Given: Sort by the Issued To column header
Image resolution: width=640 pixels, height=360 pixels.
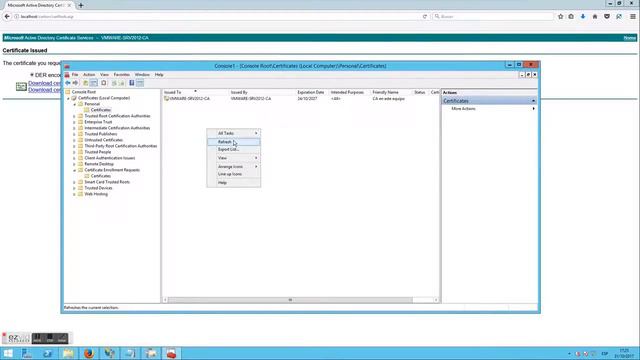Looking at the screenshot, I should tap(196, 92).
